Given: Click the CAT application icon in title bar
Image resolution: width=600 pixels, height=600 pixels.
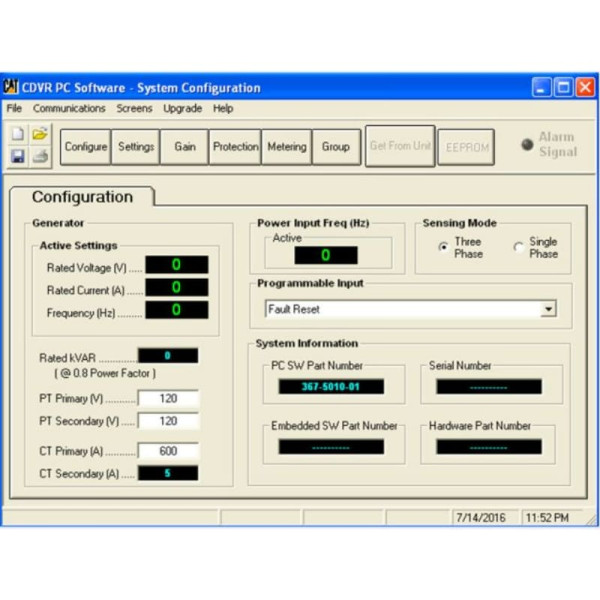Looking at the screenshot, I should click(x=11, y=87).
